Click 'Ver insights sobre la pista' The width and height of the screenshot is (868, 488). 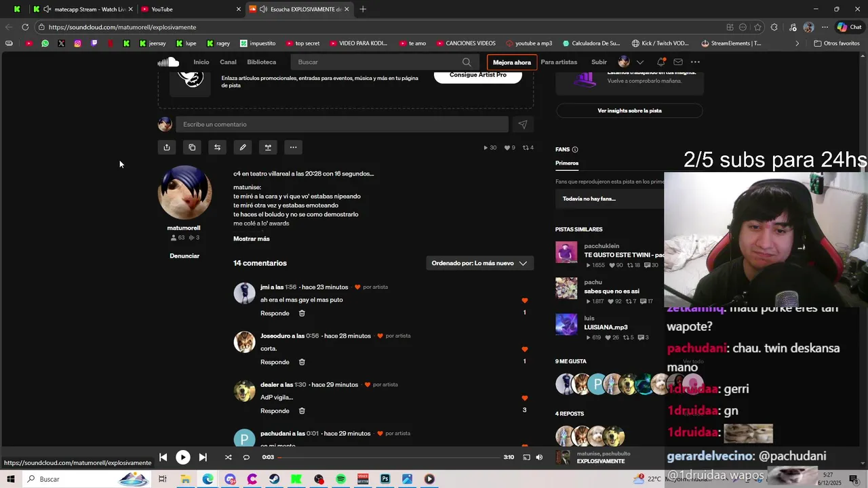tap(629, 110)
